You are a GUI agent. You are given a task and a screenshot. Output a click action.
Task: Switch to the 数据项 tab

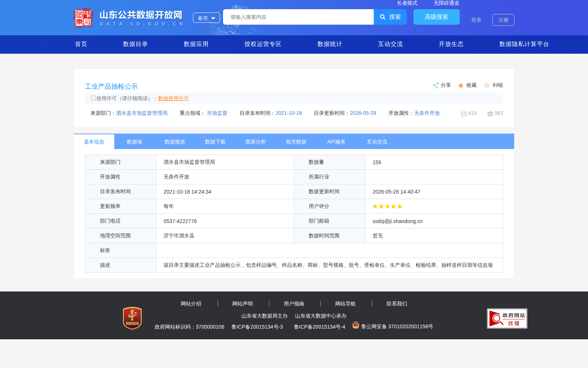coord(135,142)
